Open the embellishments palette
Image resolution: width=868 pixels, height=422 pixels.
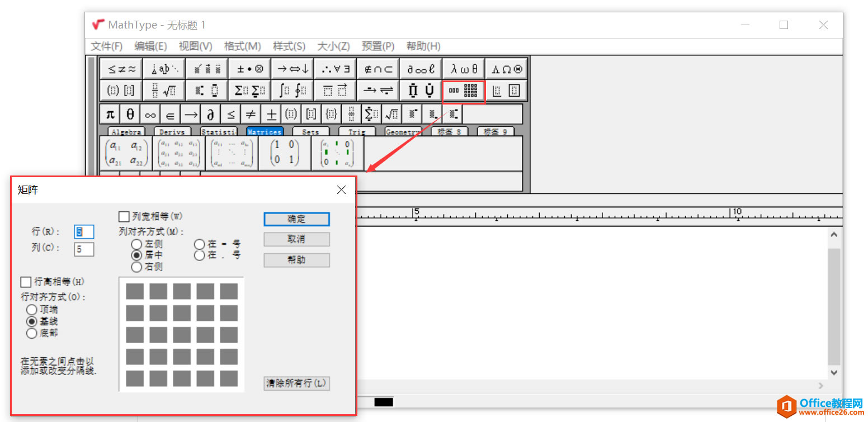(207, 69)
